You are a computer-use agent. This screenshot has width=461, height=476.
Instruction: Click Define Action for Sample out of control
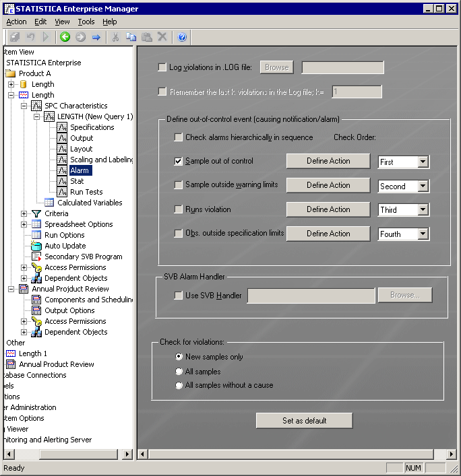[x=328, y=161]
